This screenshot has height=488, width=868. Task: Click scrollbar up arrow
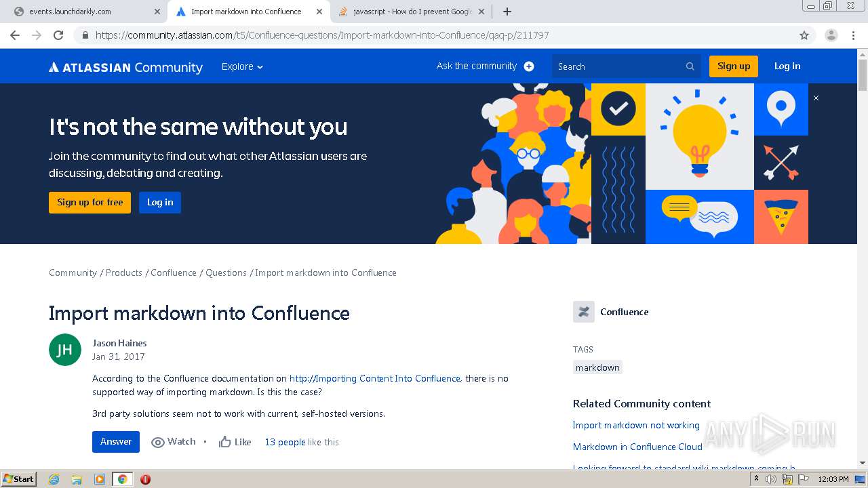point(863,54)
